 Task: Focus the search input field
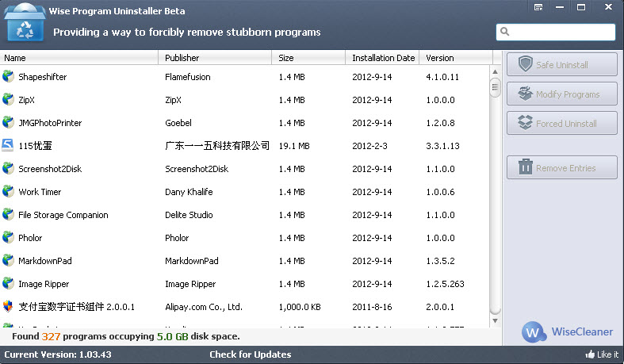[x=556, y=32]
